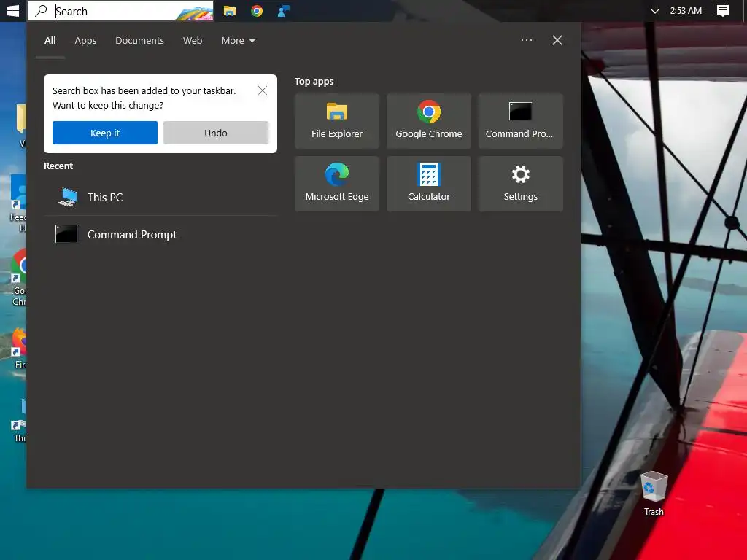Switch to the Web search tab
747x560 pixels.
tap(193, 41)
